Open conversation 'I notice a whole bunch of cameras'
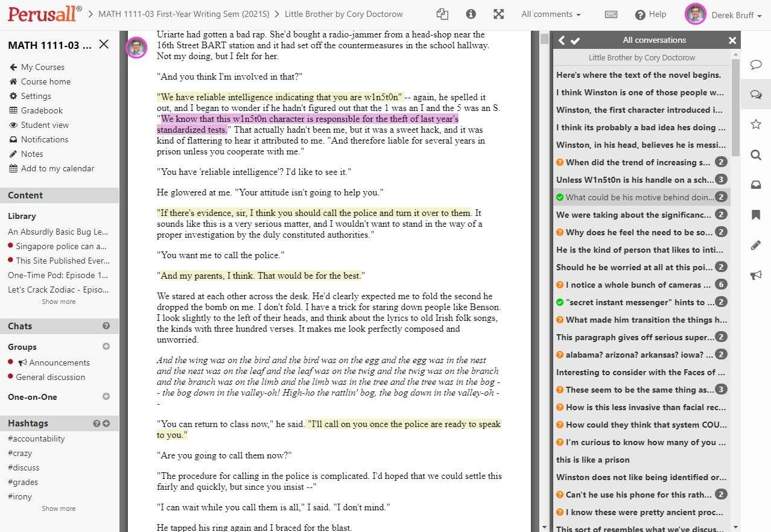 pyautogui.click(x=642, y=285)
